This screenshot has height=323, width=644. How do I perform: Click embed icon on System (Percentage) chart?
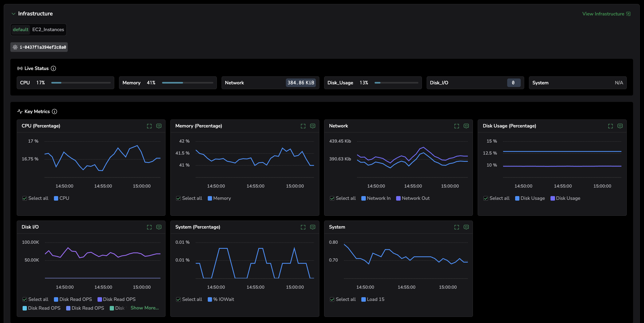coord(313,227)
